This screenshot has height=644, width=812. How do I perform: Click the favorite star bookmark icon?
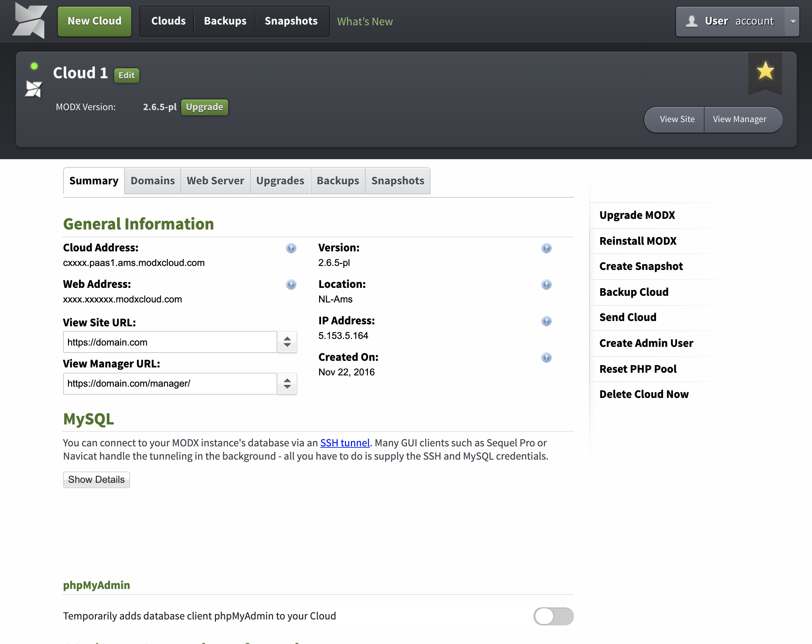tap(765, 71)
